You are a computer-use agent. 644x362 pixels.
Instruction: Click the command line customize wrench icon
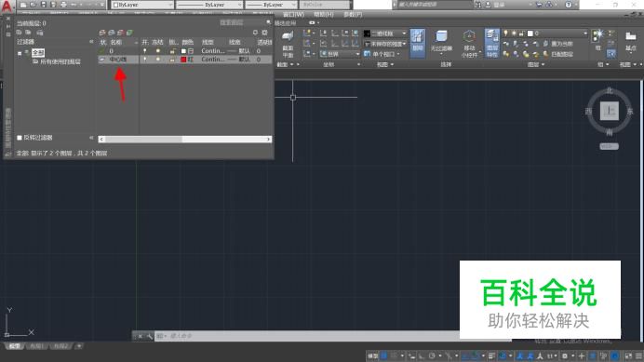[150, 336]
